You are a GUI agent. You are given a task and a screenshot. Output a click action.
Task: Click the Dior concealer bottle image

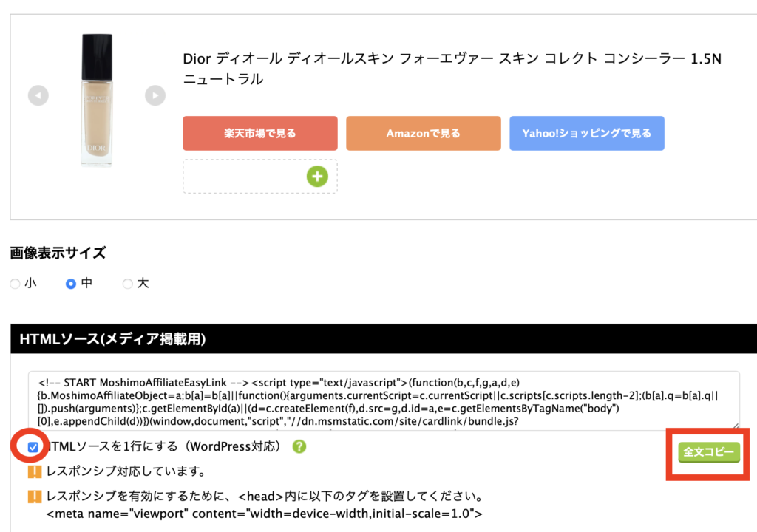[x=97, y=100]
